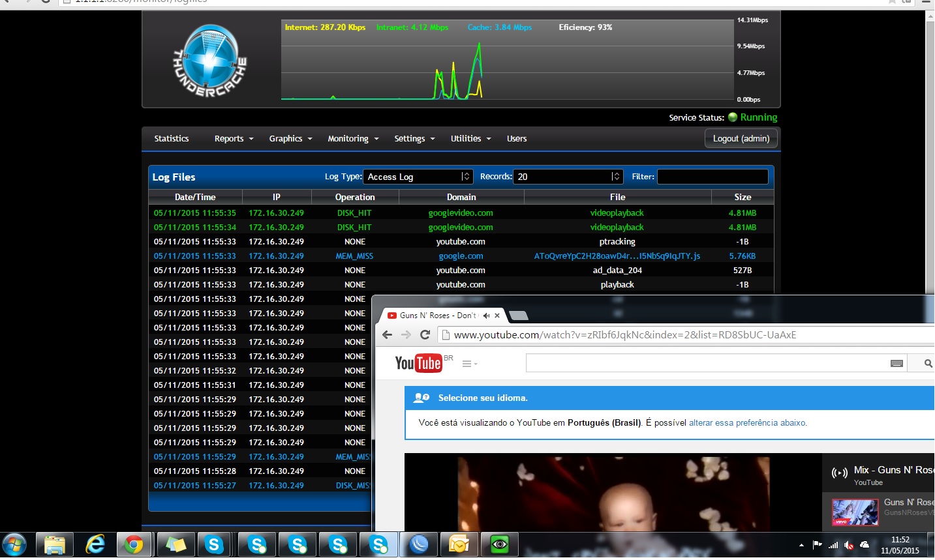
Task: Open Windows Explorer from the taskbar
Action: coord(55,544)
